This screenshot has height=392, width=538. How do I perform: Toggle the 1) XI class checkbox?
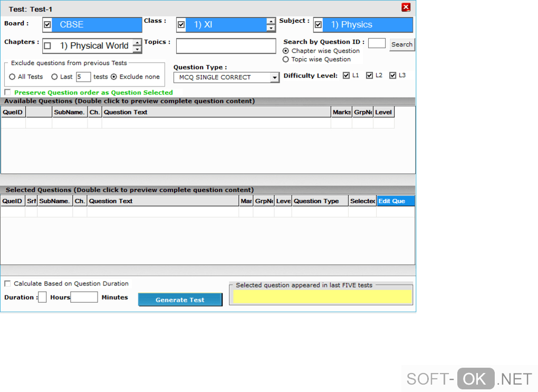(x=181, y=25)
